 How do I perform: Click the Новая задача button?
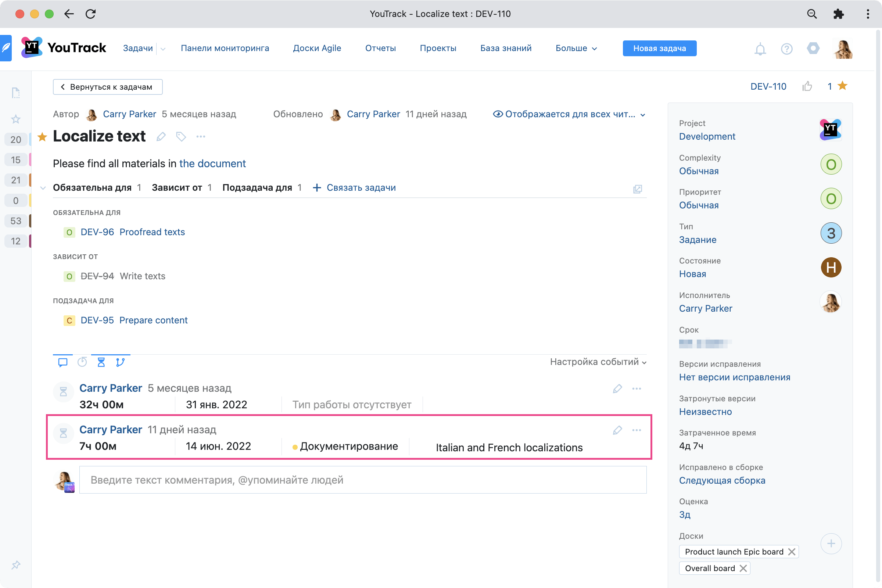pyautogui.click(x=659, y=49)
